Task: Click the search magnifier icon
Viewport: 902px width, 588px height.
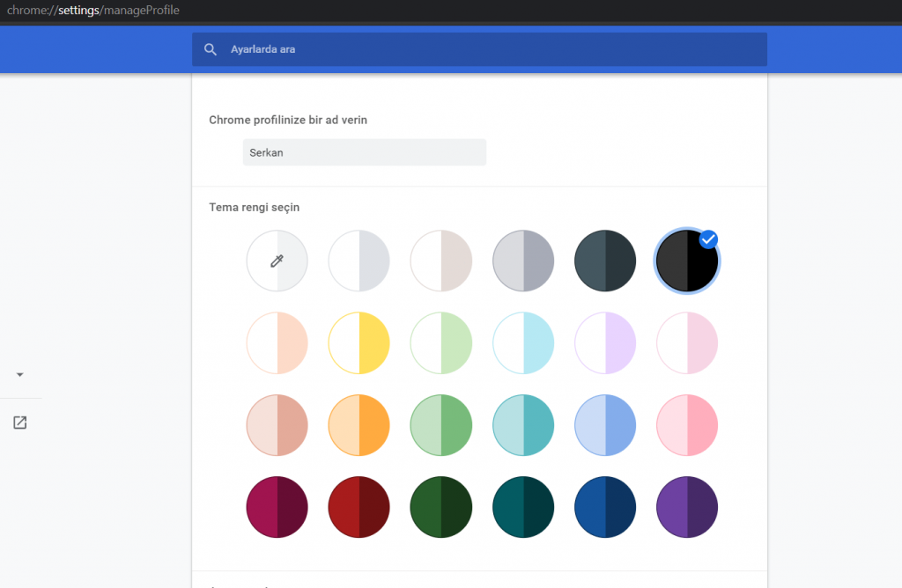Action: click(x=211, y=50)
